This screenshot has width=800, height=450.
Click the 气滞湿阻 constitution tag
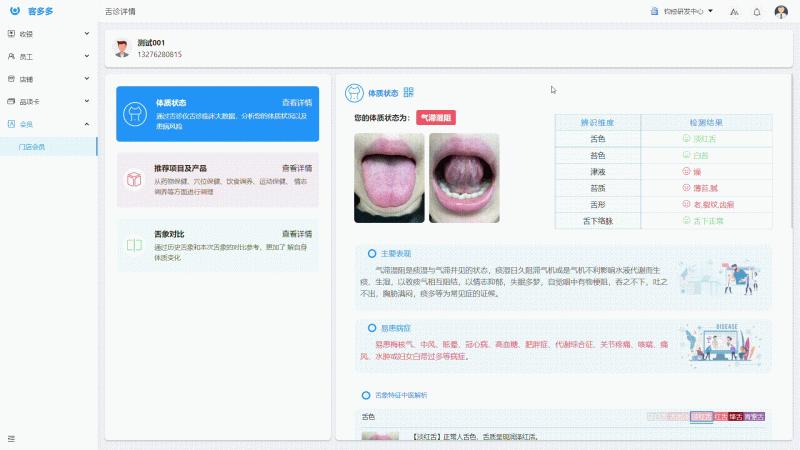click(x=435, y=118)
